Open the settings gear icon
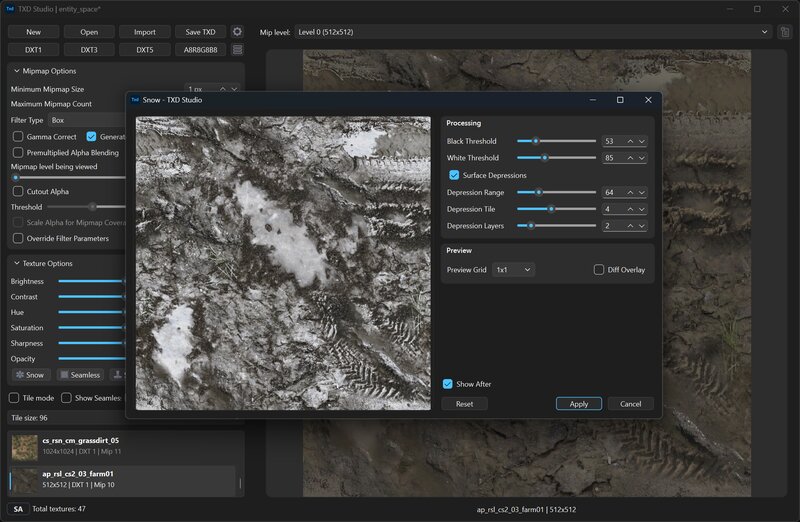This screenshot has height=522, width=800. [x=237, y=32]
